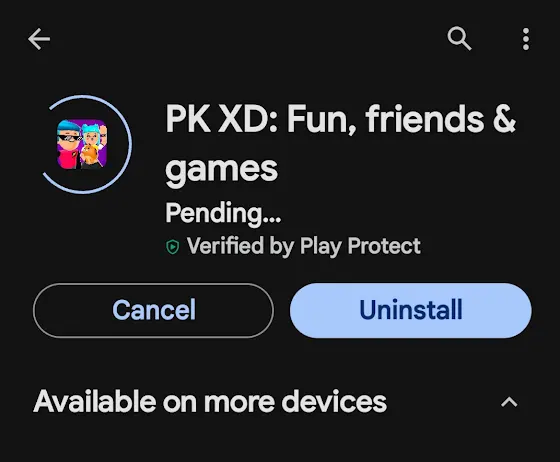Click the green Play Protect shield icon
This screenshot has width=560, height=462.
(x=172, y=246)
